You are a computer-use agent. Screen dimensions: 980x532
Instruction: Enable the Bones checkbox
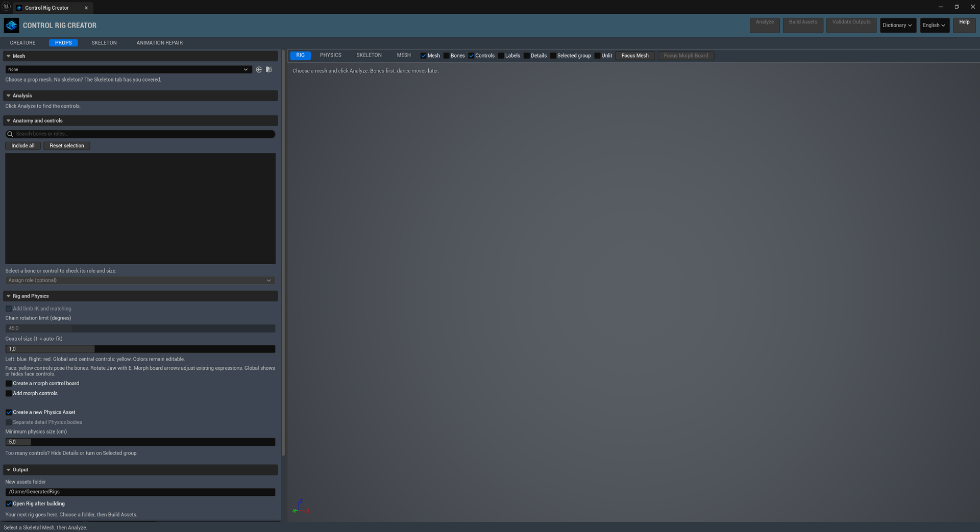(x=446, y=56)
